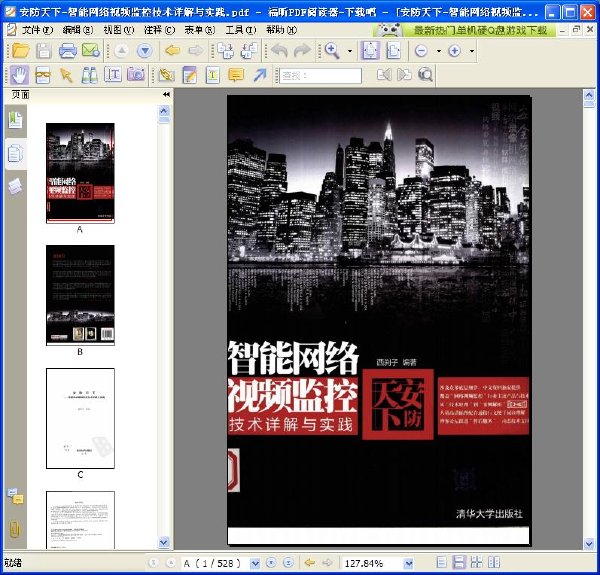Open the 表单 (Forms) menu
The image size is (600, 575).
[200, 30]
